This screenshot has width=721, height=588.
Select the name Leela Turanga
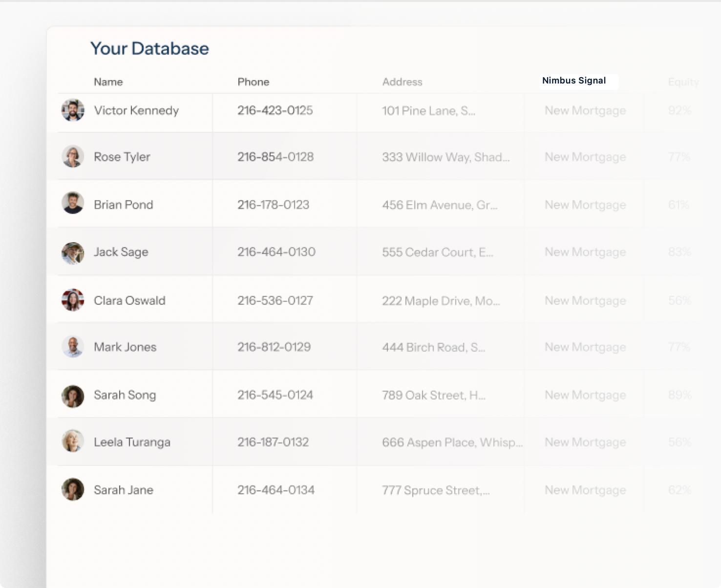(x=132, y=442)
